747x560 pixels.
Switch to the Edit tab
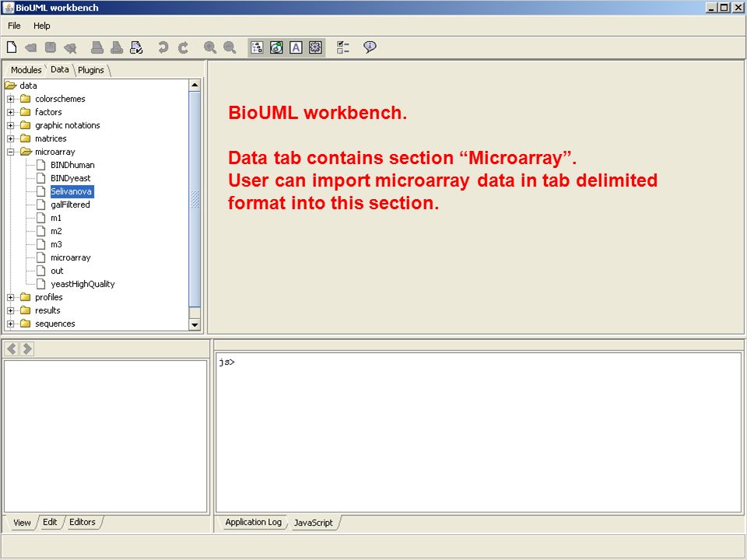tap(50, 523)
